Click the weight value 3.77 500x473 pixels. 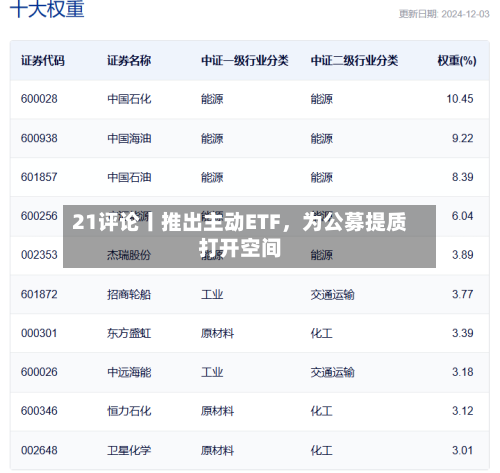tap(462, 294)
